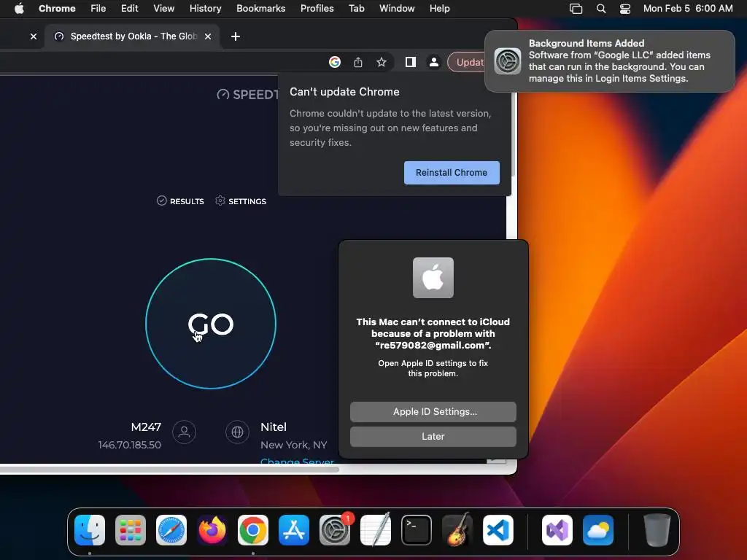747x560 pixels.
Task: Click the share page icon
Action: click(358, 63)
